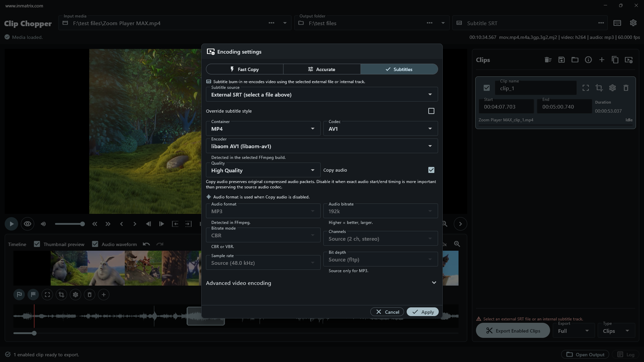Click the open folder icon in Clips header
Screen dimensions: 644x362
(x=575, y=60)
